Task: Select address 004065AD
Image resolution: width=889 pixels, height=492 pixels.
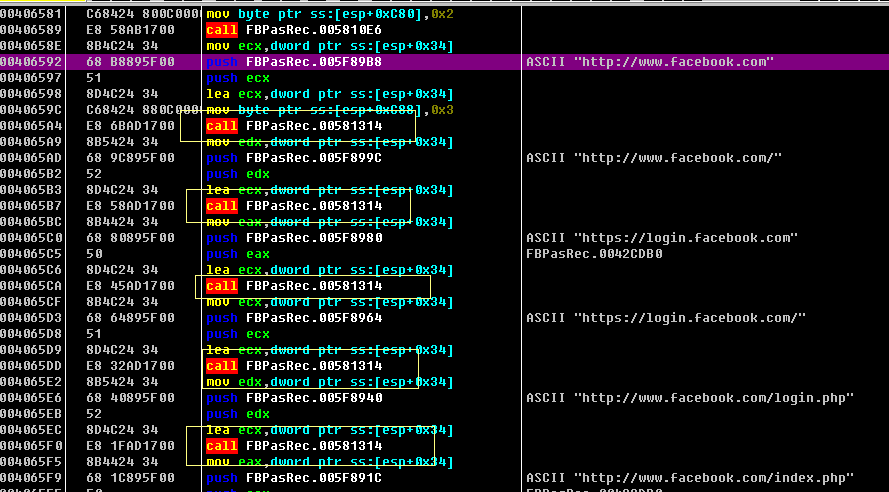Action: 31,158
